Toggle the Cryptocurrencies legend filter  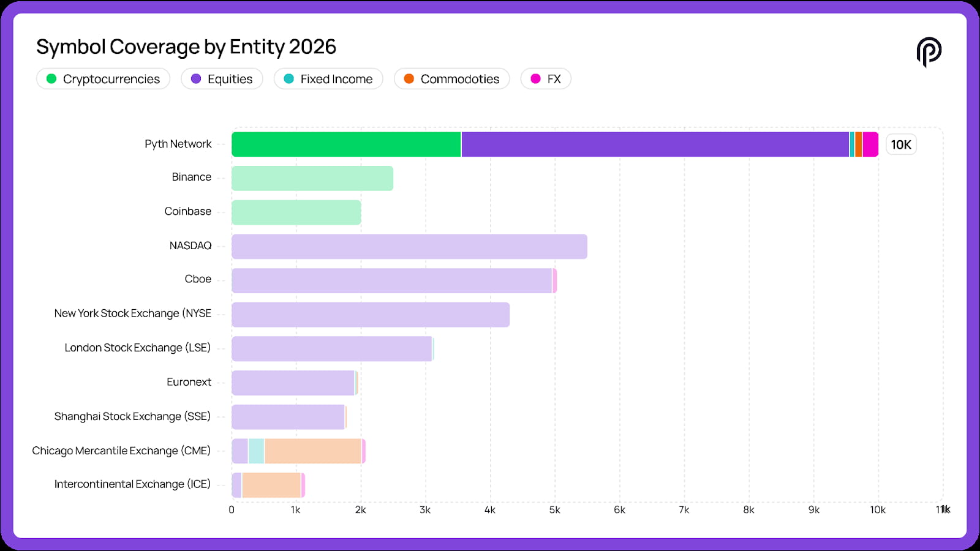[103, 79]
